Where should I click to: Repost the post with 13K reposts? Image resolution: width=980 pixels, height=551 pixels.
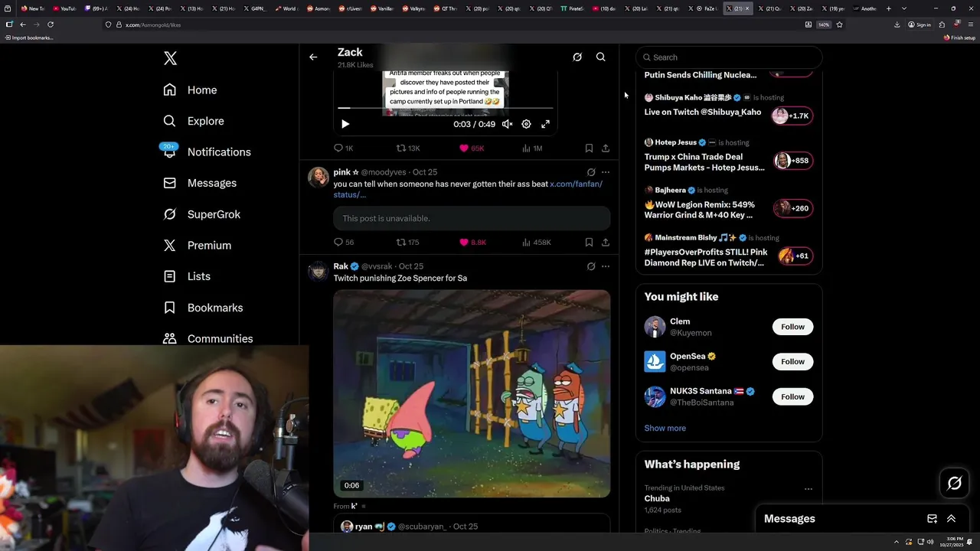[407, 148]
